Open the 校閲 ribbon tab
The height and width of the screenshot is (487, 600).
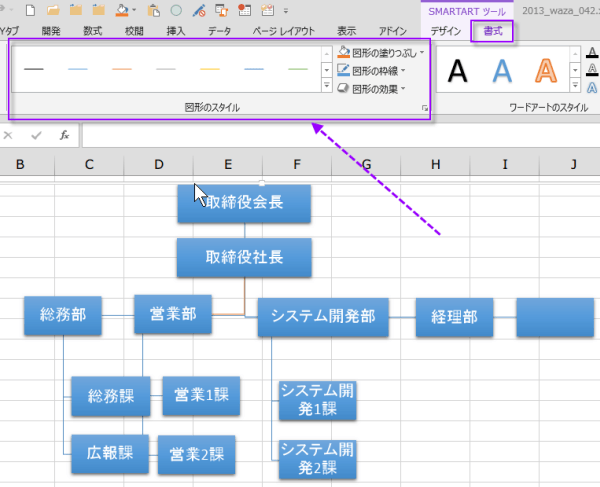pyautogui.click(x=134, y=31)
